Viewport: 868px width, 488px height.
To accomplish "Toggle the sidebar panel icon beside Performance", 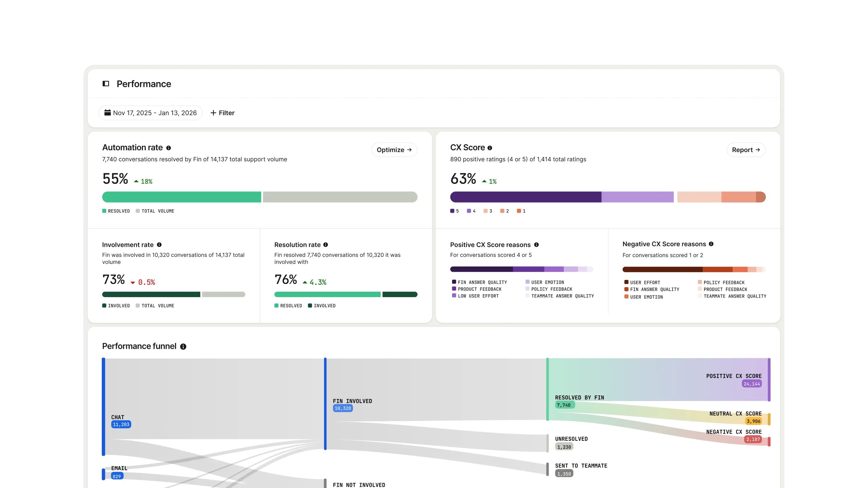I will coord(106,84).
